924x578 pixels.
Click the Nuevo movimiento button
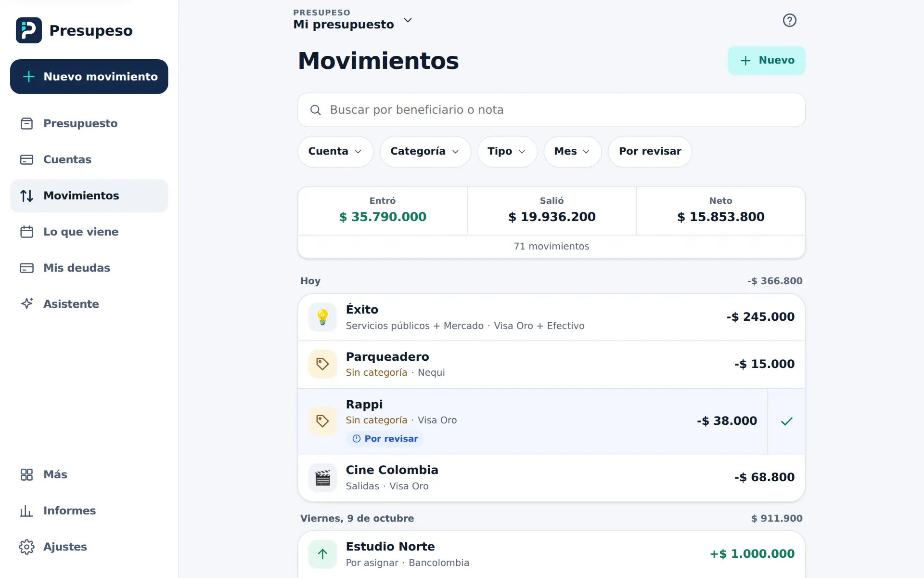tap(89, 77)
